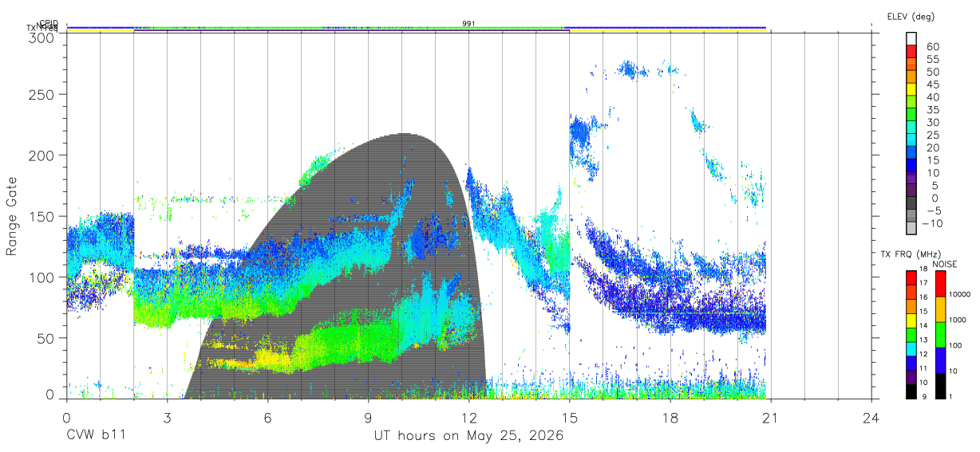Click NOISE scale label '10000'
This screenshot has height=452, width=980.
pyautogui.click(x=960, y=294)
